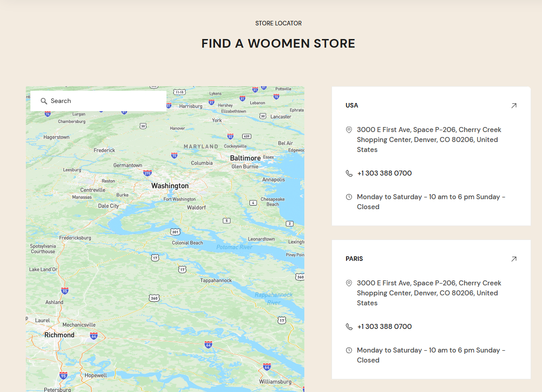
Task: Call the USA store phone number
Action: (384, 173)
